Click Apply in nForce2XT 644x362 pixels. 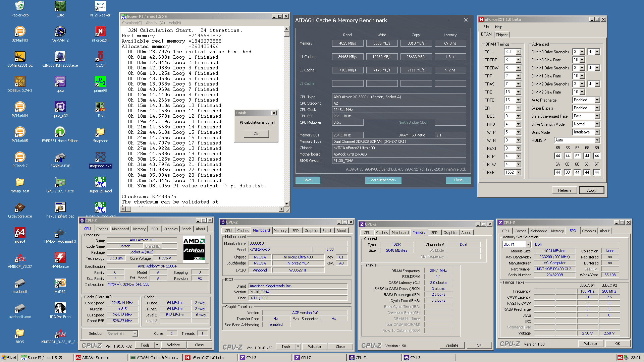tap(591, 190)
